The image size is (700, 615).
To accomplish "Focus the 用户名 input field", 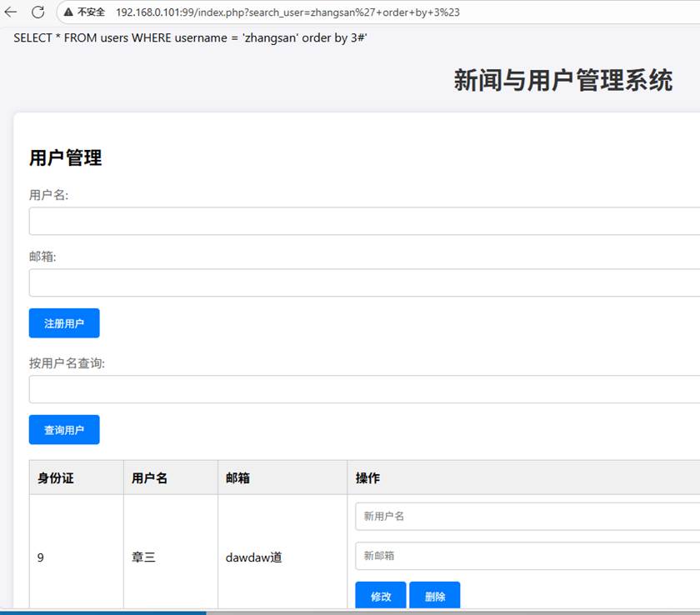I will (x=364, y=221).
